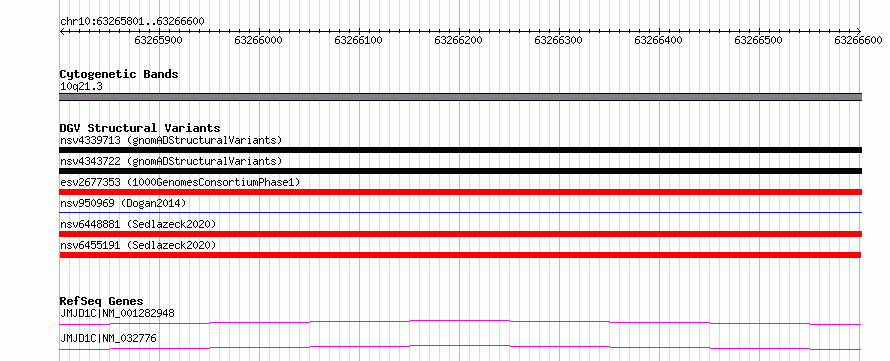This screenshot has height=361, width=890.
Task: Click ruler position 63266100
Action: coord(359,40)
